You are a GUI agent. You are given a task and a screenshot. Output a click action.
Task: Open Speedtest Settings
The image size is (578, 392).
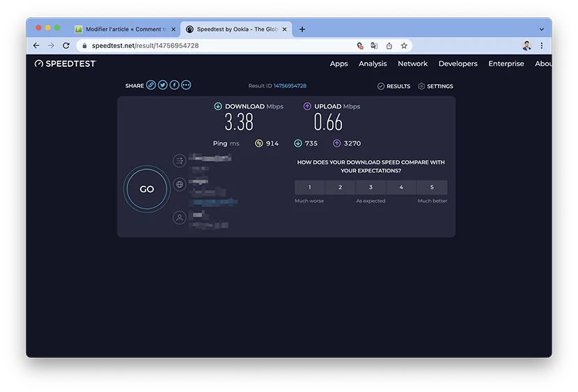[x=435, y=86]
